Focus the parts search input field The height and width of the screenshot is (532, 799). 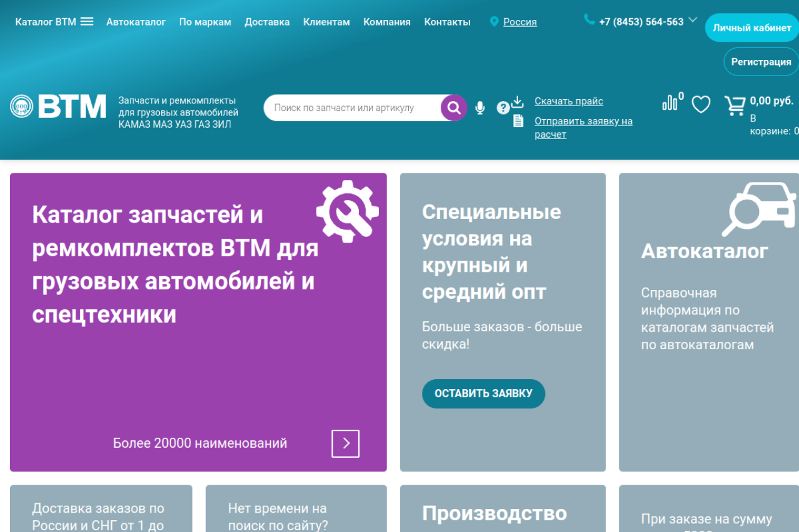pos(353,108)
